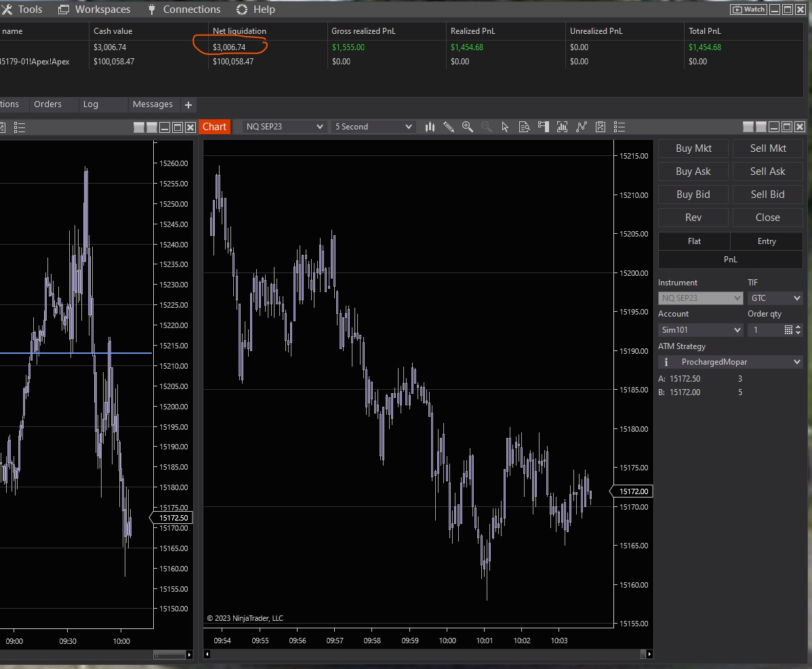Select the cursor pointer tool
This screenshot has width=812, height=669.
505,127
